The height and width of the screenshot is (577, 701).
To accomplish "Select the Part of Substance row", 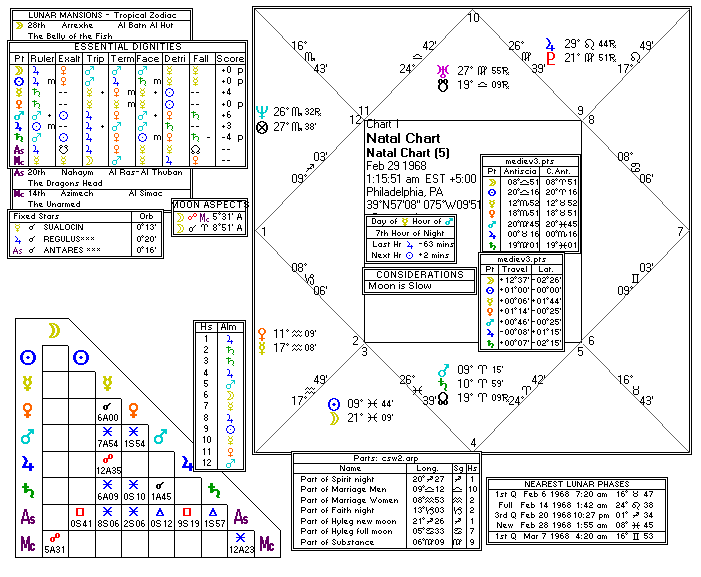I will tap(337, 540).
